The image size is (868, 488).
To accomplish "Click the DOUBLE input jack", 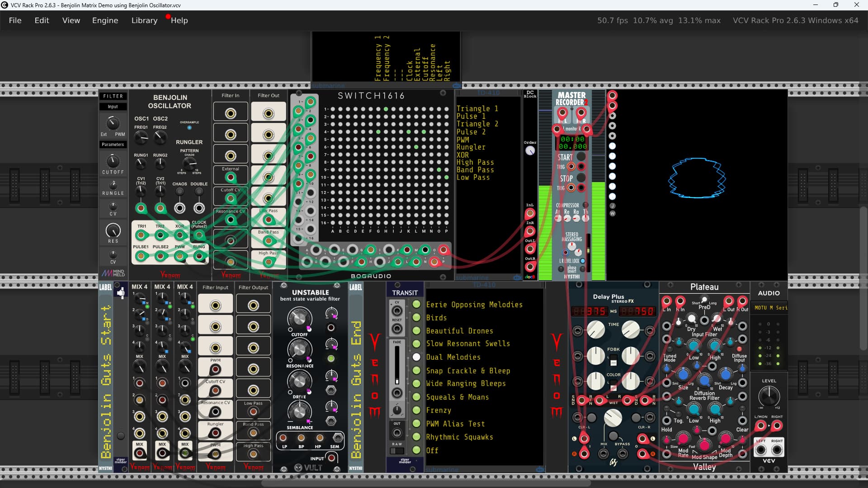I will (x=199, y=208).
